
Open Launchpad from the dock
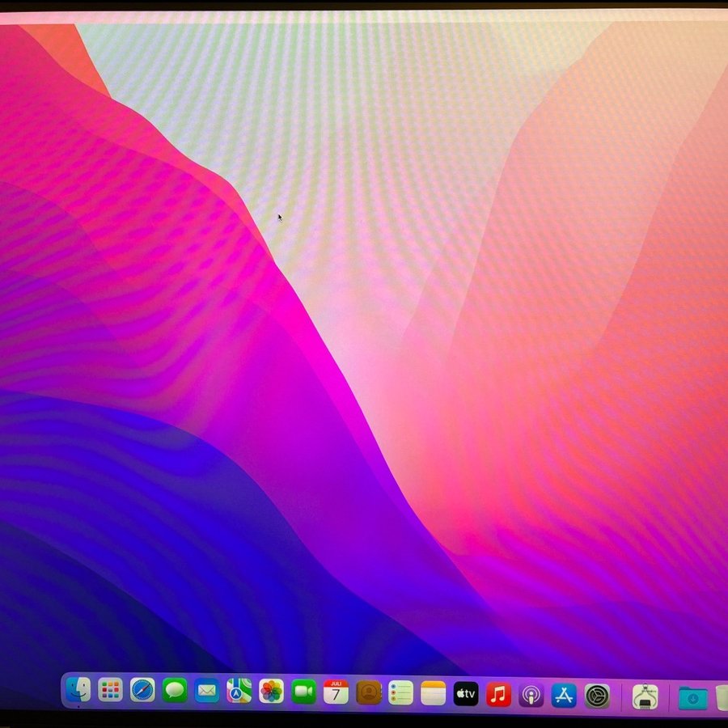(x=111, y=689)
